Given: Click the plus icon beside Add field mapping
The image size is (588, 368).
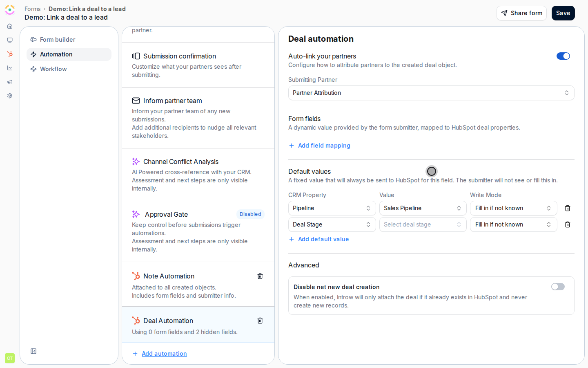Looking at the screenshot, I should [292, 146].
